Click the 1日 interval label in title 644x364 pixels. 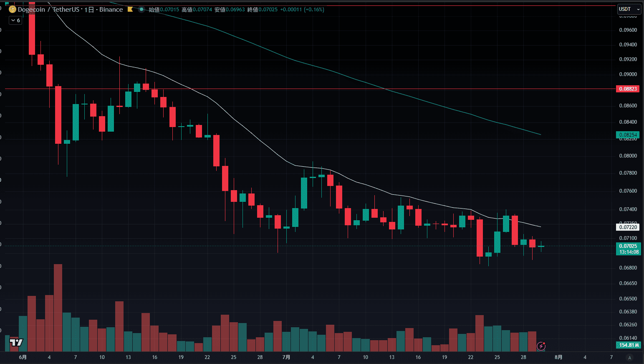click(x=89, y=9)
